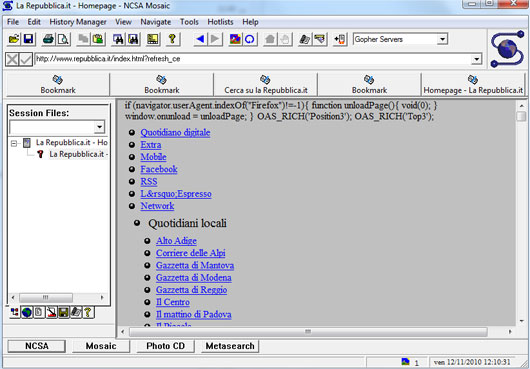Open the Facebook link
Viewport: 530px width, 369px height.
pyautogui.click(x=159, y=169)
